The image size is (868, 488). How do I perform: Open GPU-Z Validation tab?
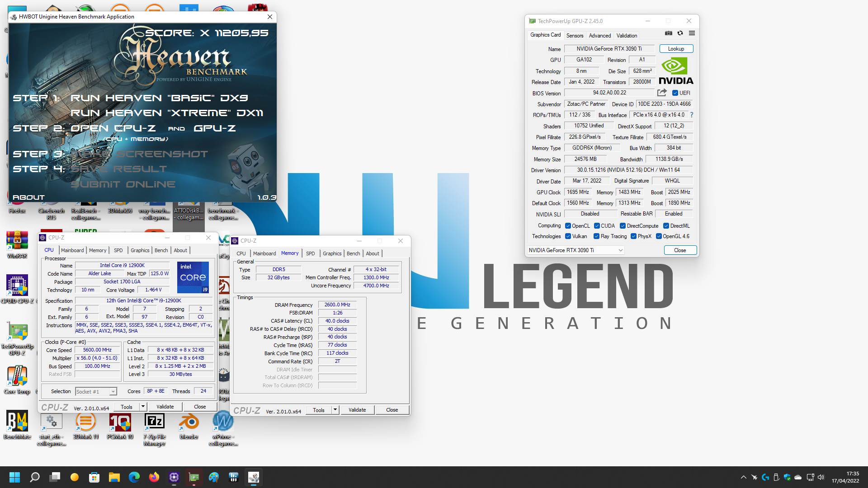click(627, 36)
